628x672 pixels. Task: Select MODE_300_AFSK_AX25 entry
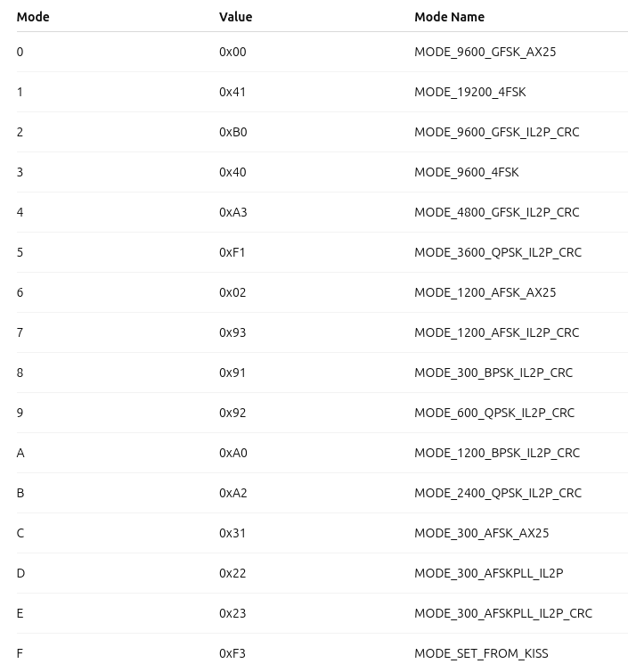tap(481, 533)
